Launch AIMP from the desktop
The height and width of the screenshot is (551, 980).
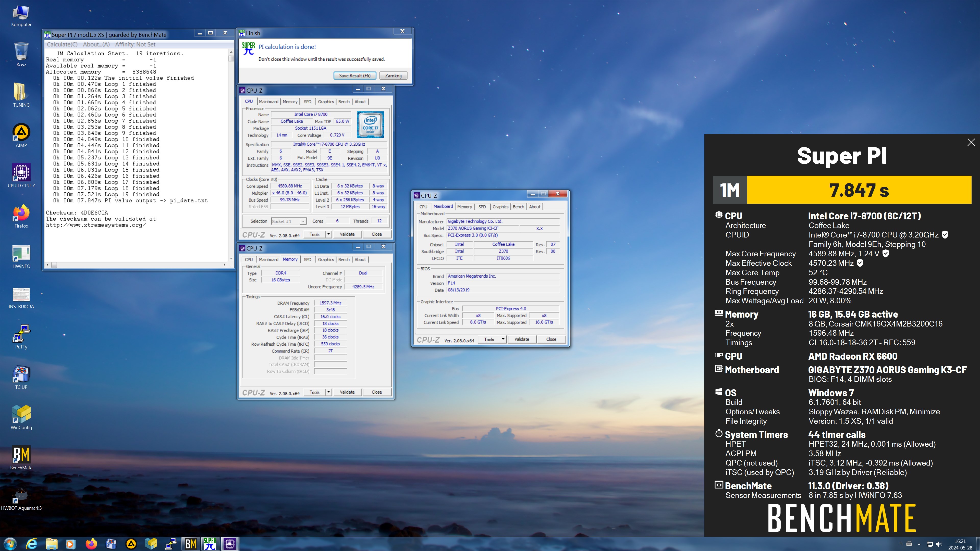[21, 135]
